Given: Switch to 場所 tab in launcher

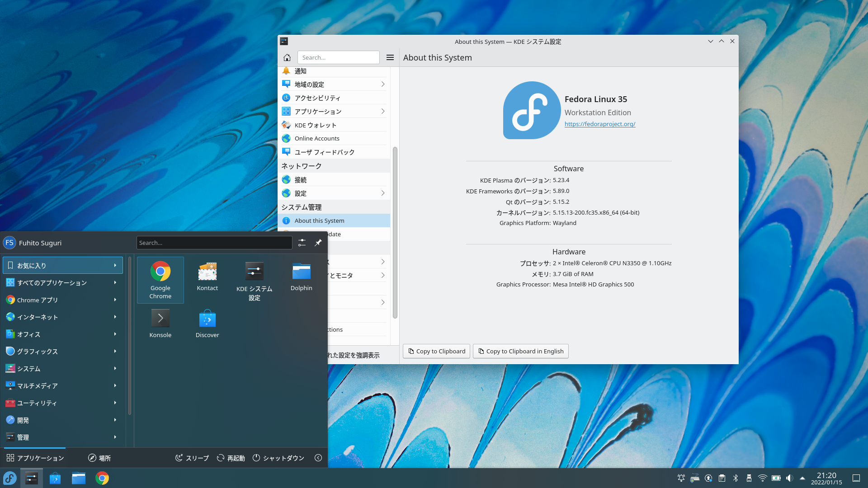Looking at the screenshot, I should tap(99, 458).
